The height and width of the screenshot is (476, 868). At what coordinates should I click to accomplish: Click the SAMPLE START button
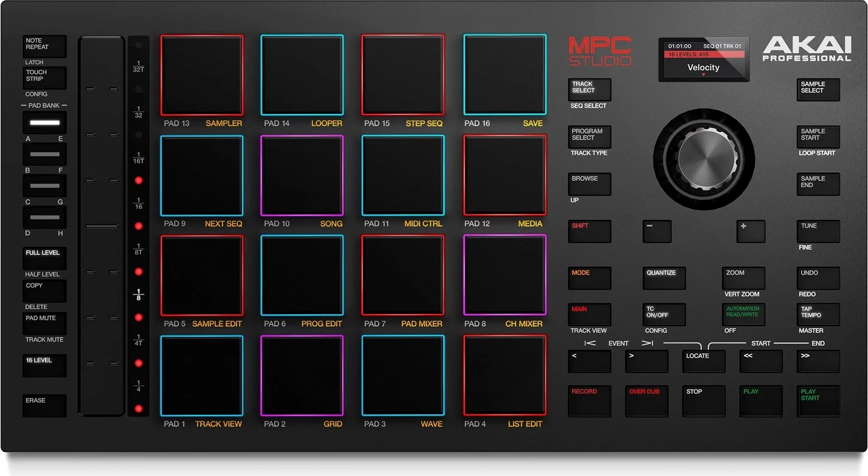818,137
